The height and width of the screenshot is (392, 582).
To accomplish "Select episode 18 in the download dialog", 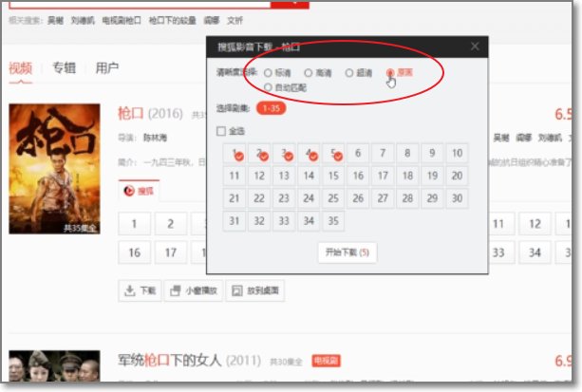I will [407, 176].
